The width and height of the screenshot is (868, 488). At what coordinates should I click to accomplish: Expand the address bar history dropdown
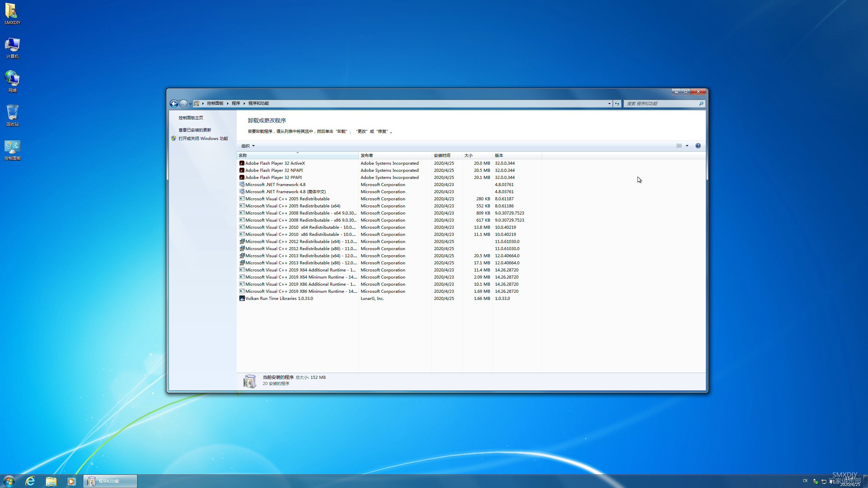609,104
